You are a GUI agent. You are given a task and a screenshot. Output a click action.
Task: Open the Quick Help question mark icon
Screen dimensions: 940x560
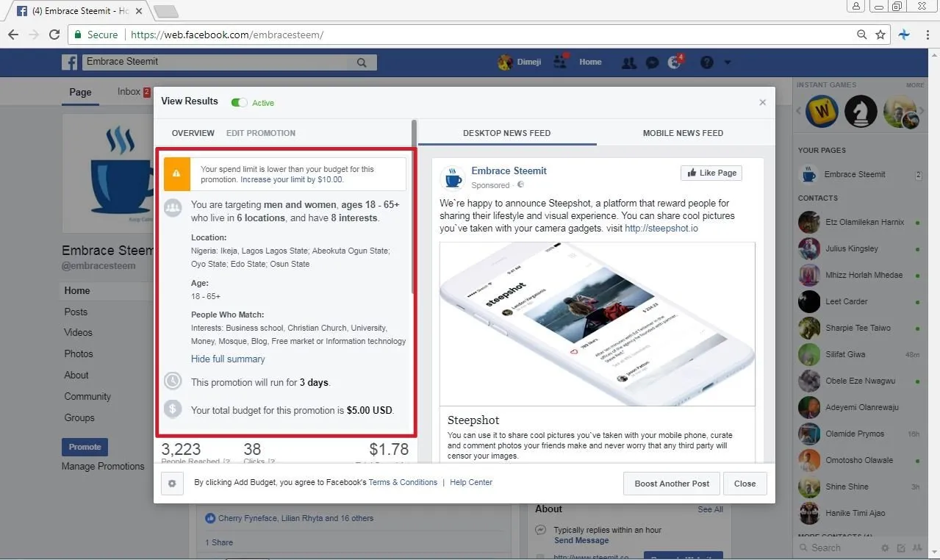click(x=706, y=62)
